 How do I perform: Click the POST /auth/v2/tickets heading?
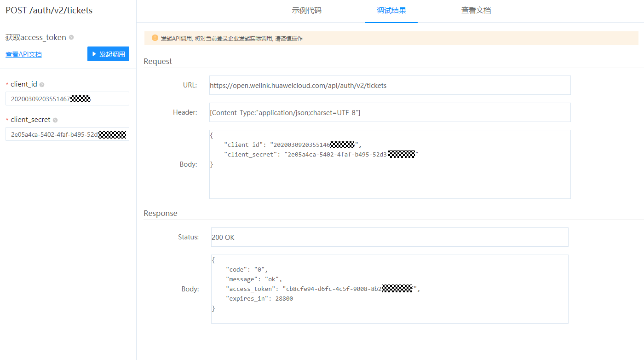[49, 10]
